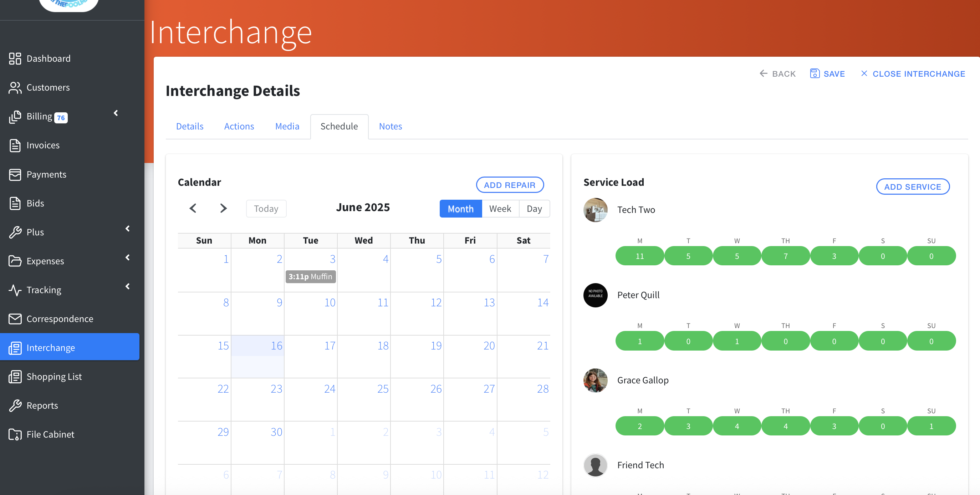This screenshot has height=495, width=980.
Task: Click the Add Repair button
Action: click(x=509, y=185)
